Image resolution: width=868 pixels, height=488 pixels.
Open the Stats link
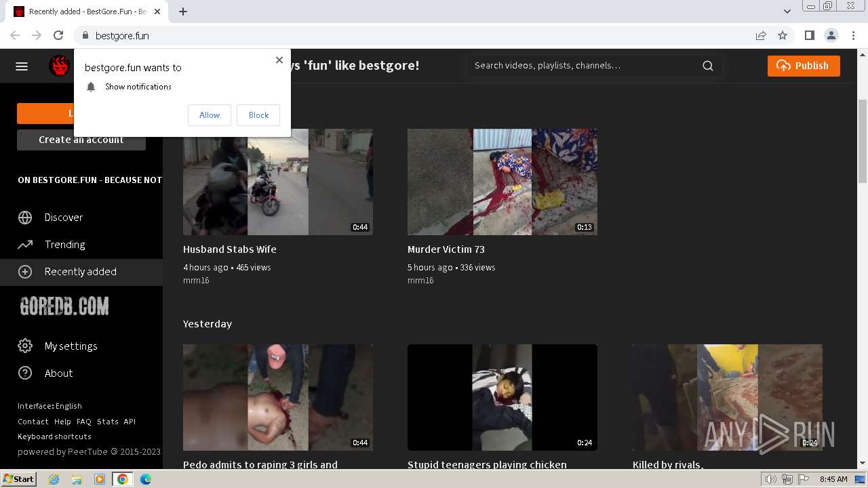pyautogui.click(x=108, y=422)
